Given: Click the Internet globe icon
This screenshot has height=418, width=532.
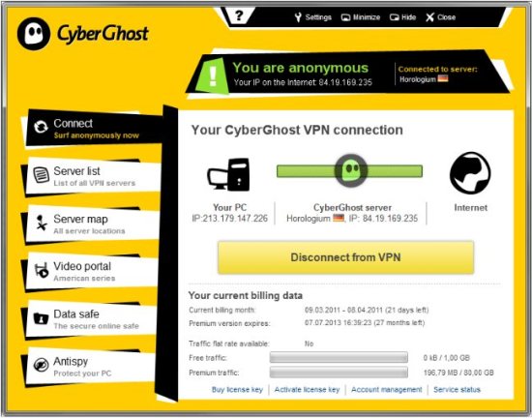Looking at the screenshot, I should tap(470, 173).
